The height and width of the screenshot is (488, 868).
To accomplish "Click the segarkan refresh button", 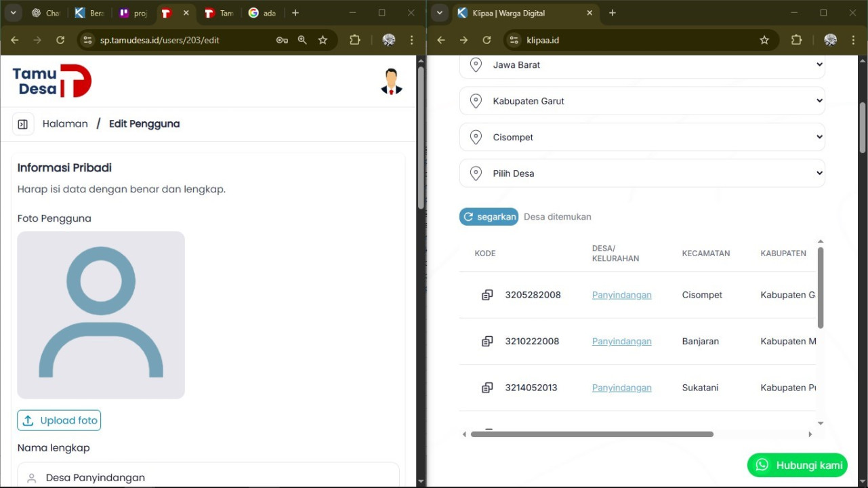I will point(489,217).
